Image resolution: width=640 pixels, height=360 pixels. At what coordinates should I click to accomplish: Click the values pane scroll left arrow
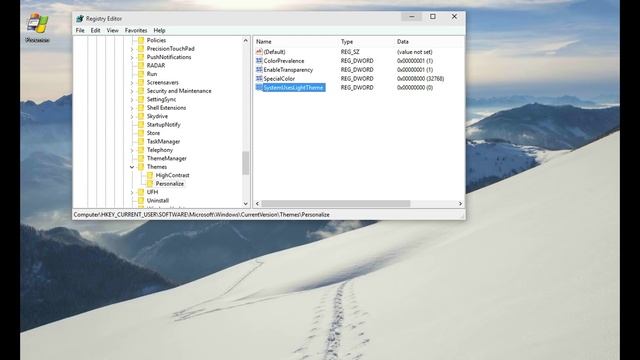[x=257, y=203]
